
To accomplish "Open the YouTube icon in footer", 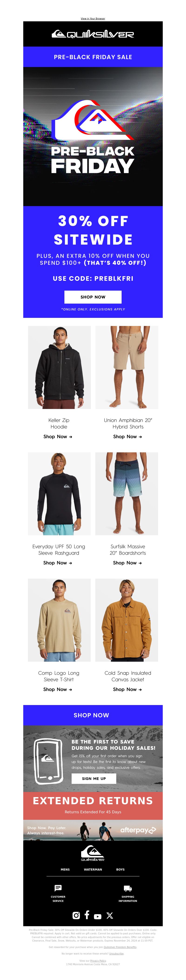I will 98,916.
